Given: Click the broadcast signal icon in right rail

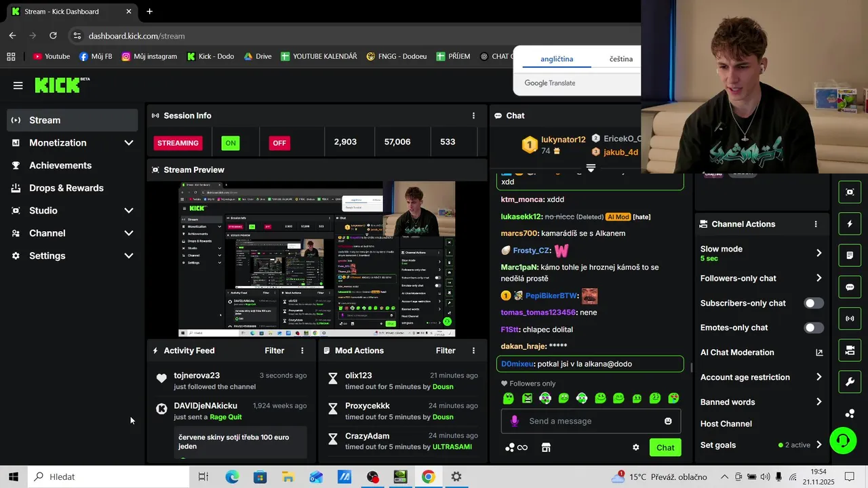Looking at the screenshot, I should [x=850, y=319].
